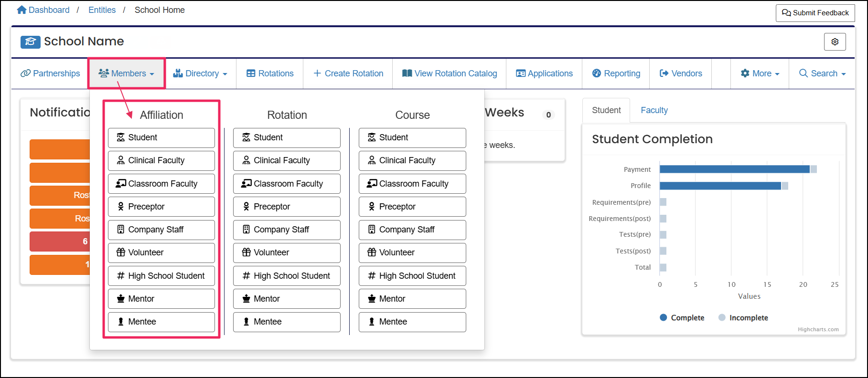Image resolution: width=868 pixels, height=378 pixels.
Task: Switch to the Faculty tab
Action: [654, 110]
